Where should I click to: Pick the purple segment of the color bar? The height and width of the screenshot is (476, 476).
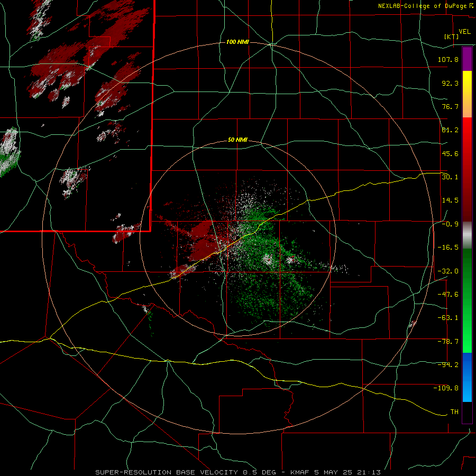(467, 59)
